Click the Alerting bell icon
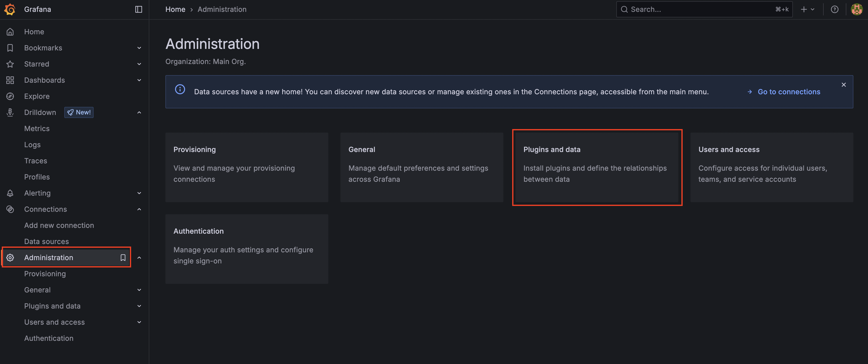Image resolution: width=868 pixels, height=364 pixels. [10, 193]
